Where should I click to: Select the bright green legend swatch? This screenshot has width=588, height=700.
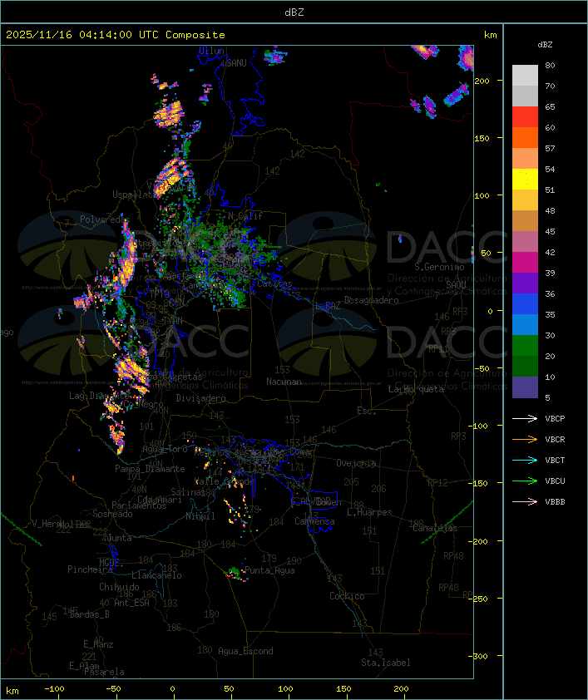point(525,346)
